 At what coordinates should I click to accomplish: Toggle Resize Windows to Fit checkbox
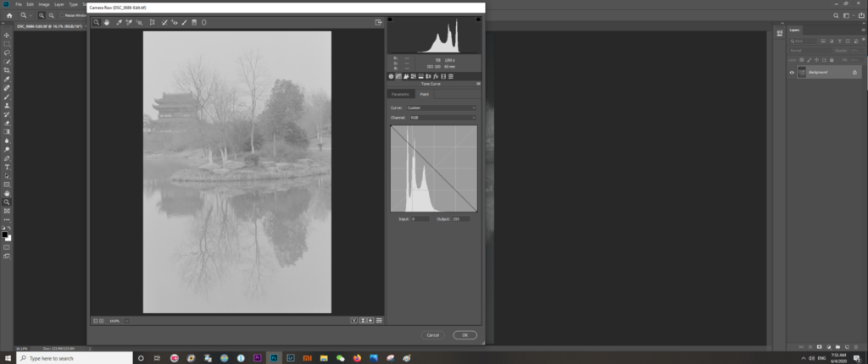pos(61,15)
